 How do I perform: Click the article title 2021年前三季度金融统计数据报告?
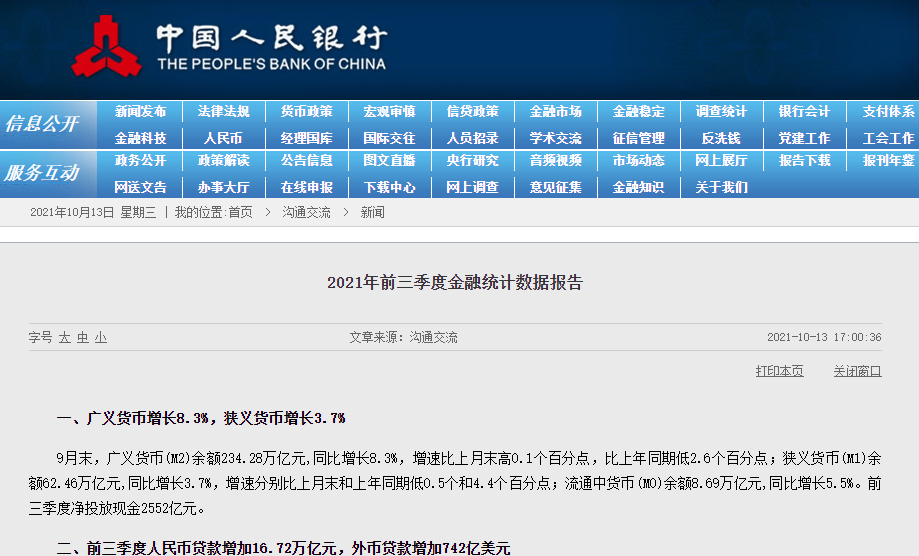[x=455, y=282]
